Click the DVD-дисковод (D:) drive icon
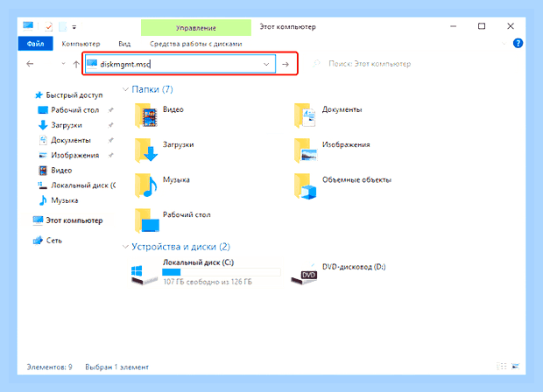This screenshot has height=392, width=543. (304, 275)
